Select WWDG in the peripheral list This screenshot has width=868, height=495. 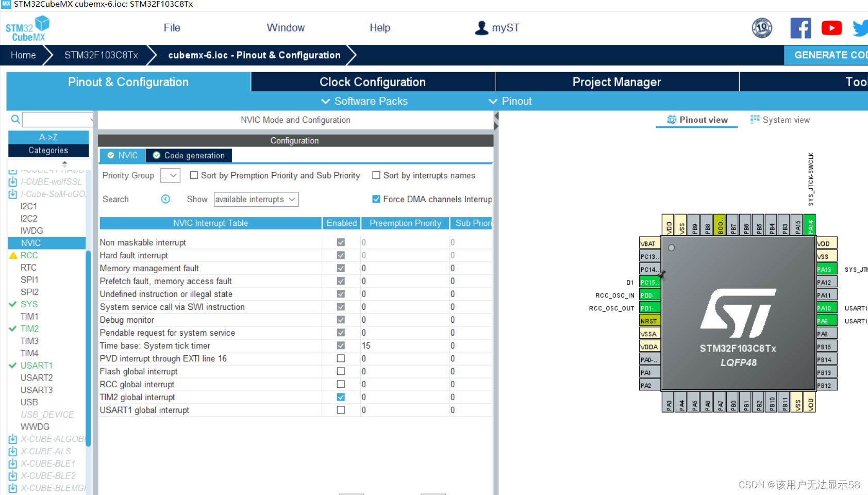[x=35, y=427]
